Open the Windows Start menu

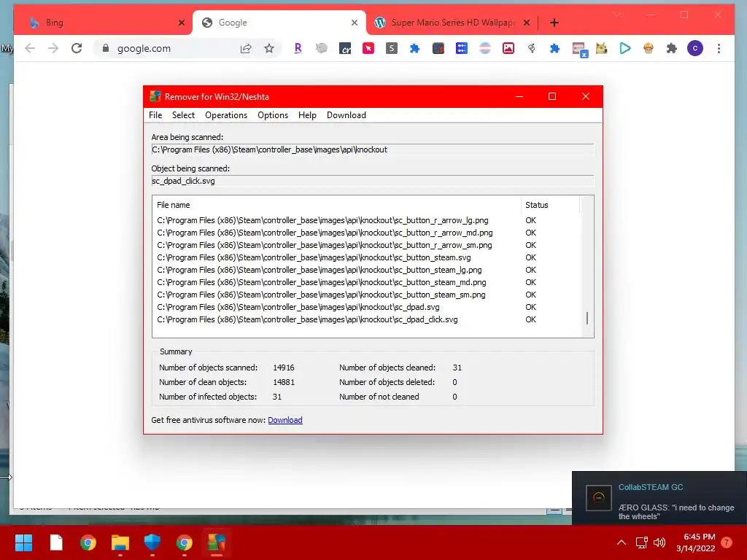pos(23,542)
